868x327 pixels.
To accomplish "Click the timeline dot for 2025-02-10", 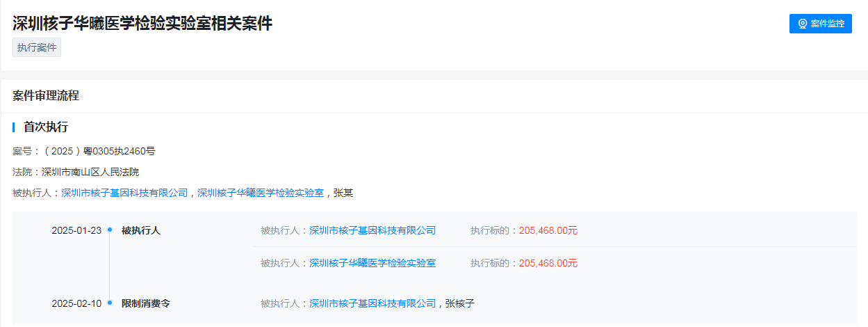I will [x=110, y=303].
